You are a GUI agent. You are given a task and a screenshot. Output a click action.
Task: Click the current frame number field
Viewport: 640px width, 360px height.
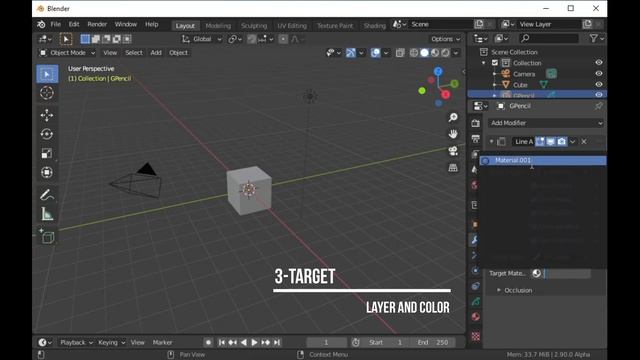click(326, 342)
